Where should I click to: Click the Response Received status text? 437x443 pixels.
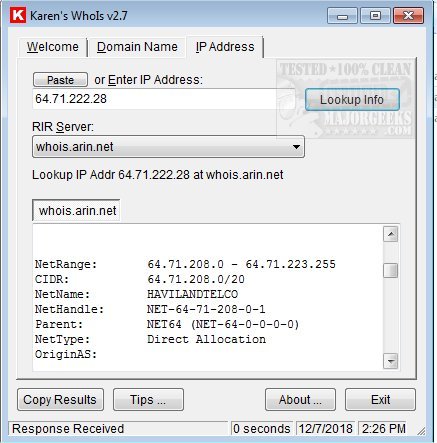[68, 429]
